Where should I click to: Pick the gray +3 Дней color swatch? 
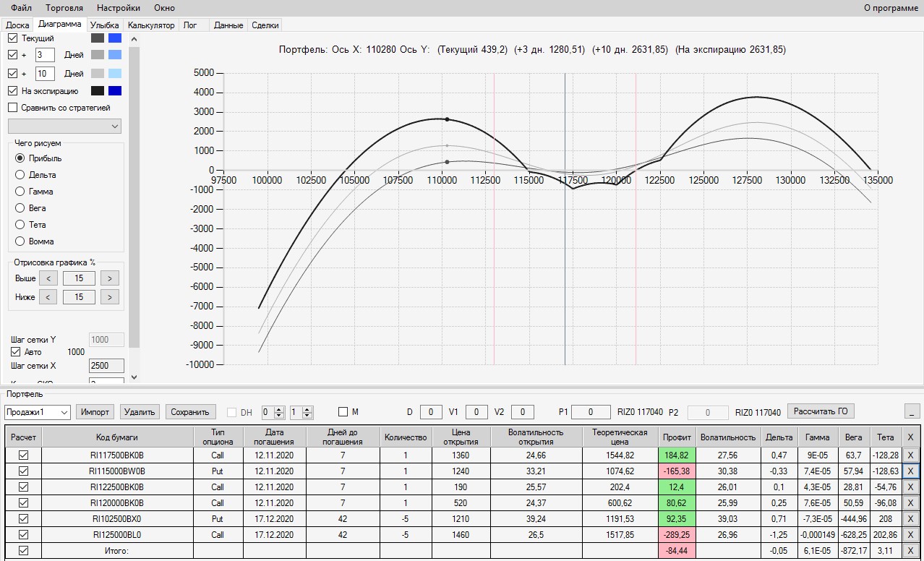point(98,55)
